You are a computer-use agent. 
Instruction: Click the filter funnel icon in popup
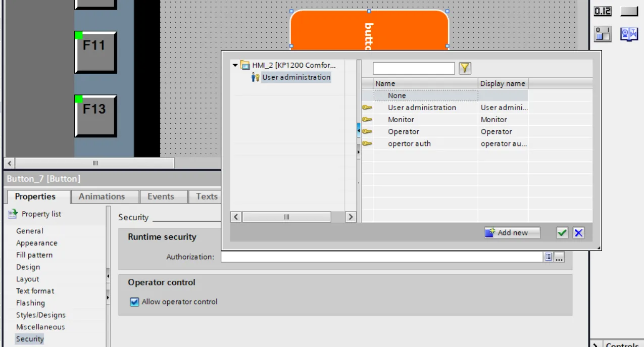click(465, 68)
